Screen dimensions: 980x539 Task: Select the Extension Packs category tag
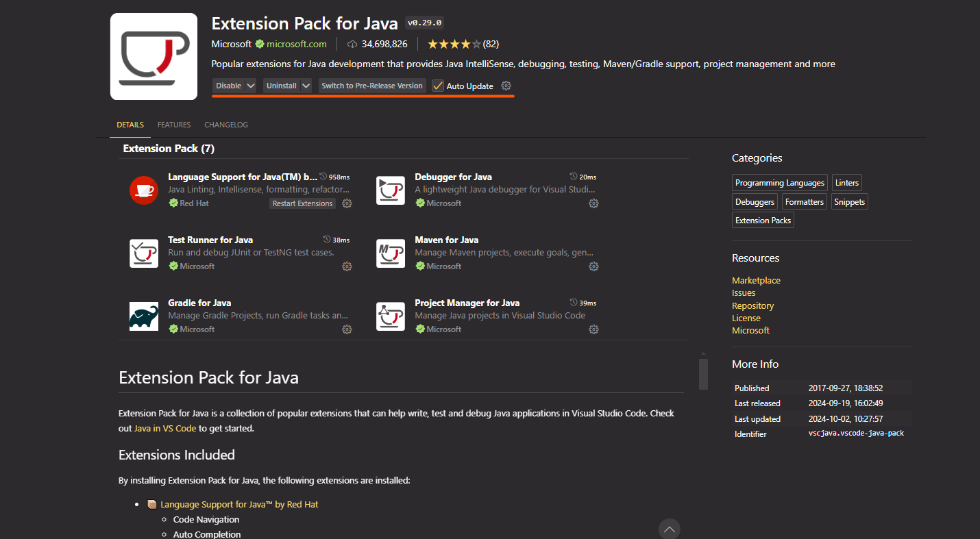[763, 221]
